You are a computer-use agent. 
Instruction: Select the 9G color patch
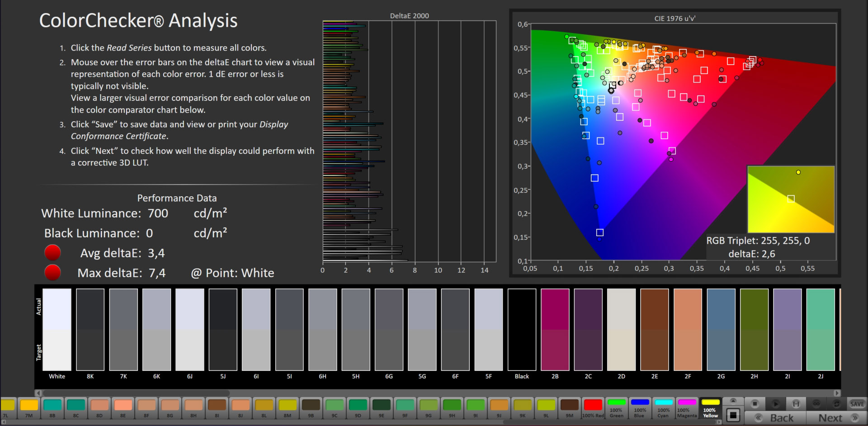click(428, 407)
